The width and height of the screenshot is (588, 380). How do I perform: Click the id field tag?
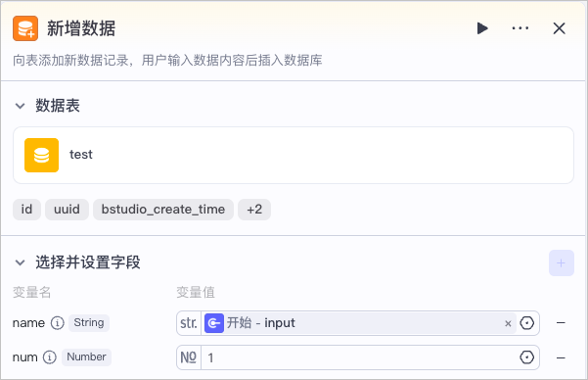(x=26, y=210)
